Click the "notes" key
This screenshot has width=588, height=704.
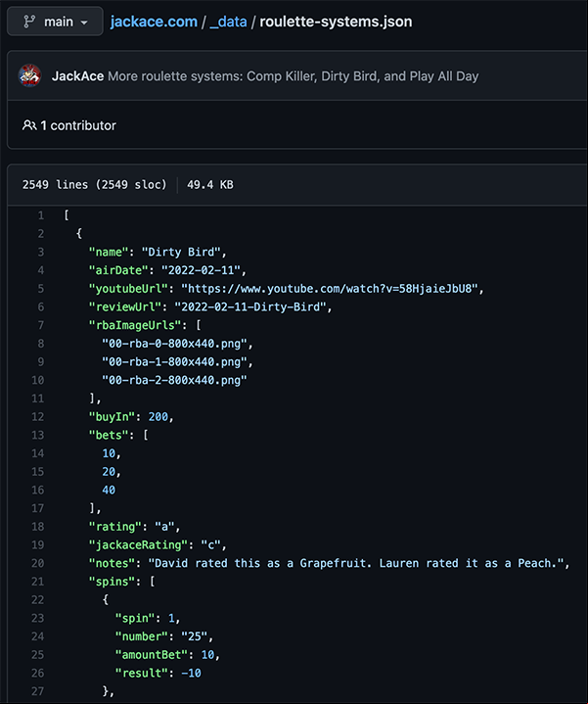[112, 563]
